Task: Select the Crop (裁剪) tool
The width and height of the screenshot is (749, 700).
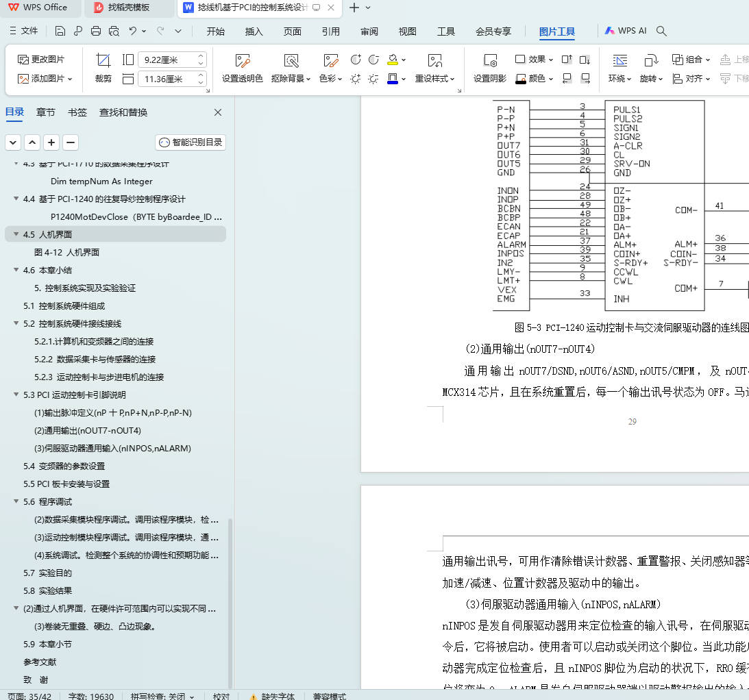Action: (103, 68)
